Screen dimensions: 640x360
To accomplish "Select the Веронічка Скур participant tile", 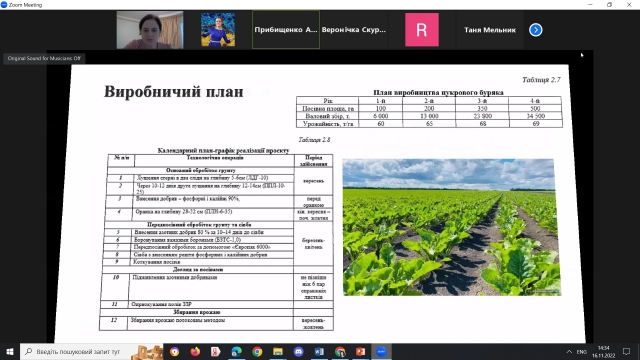I will 353,30.
